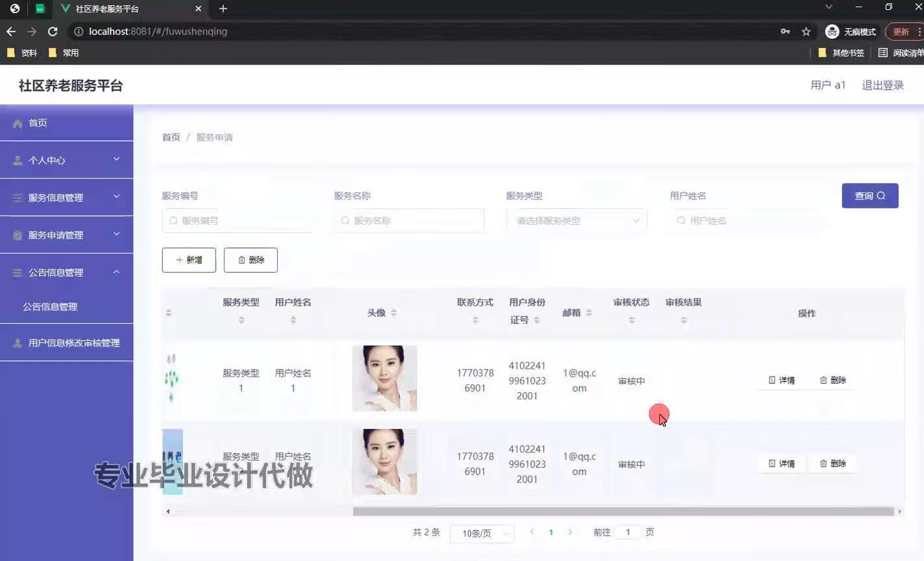Sort by 用户身份证号 column arrows

tap(537, 320)
